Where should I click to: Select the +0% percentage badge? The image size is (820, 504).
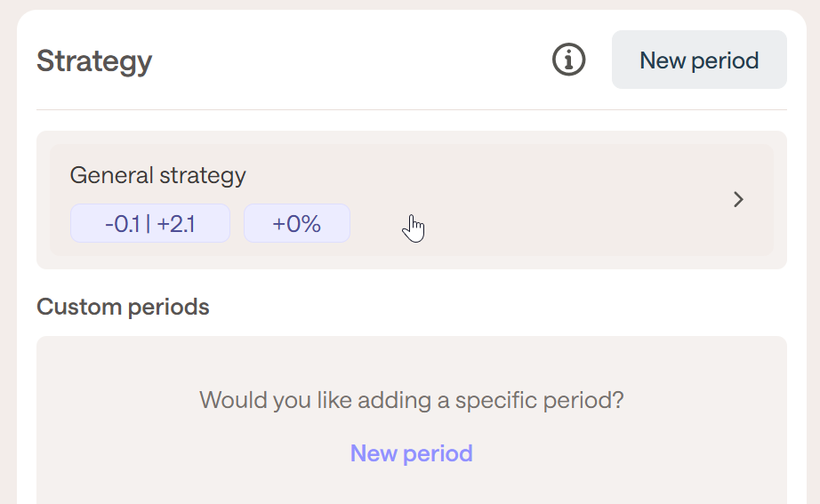pos(296,223)
